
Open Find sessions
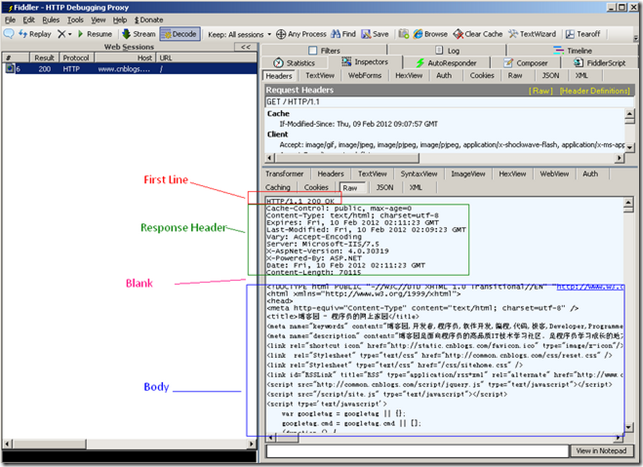(x=343, y=34)
